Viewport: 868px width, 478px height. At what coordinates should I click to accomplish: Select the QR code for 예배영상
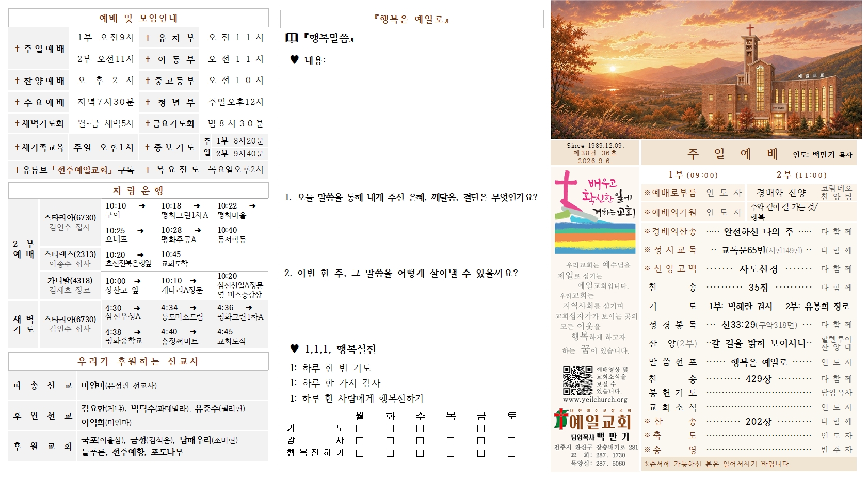[x=577, y=380]
